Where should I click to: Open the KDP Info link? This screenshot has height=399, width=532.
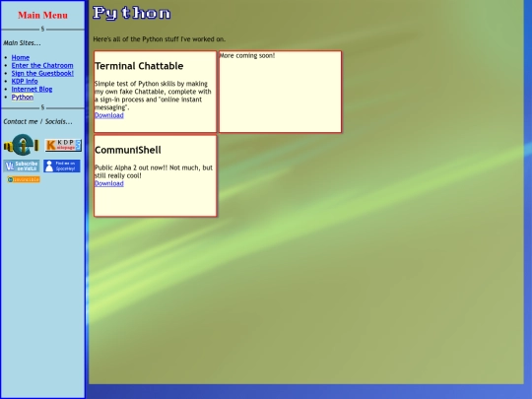tap(25, 81)
